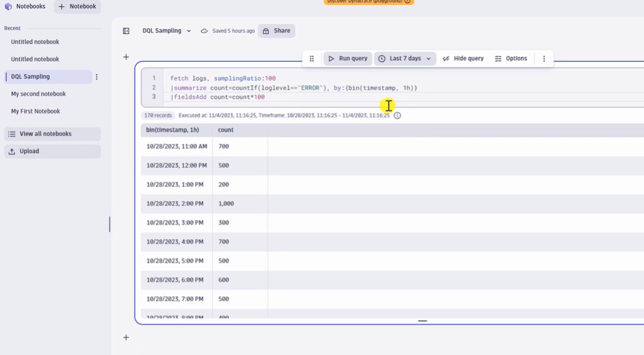
Task: Grab the section drag handle icon
Action: tap(312, 58)
